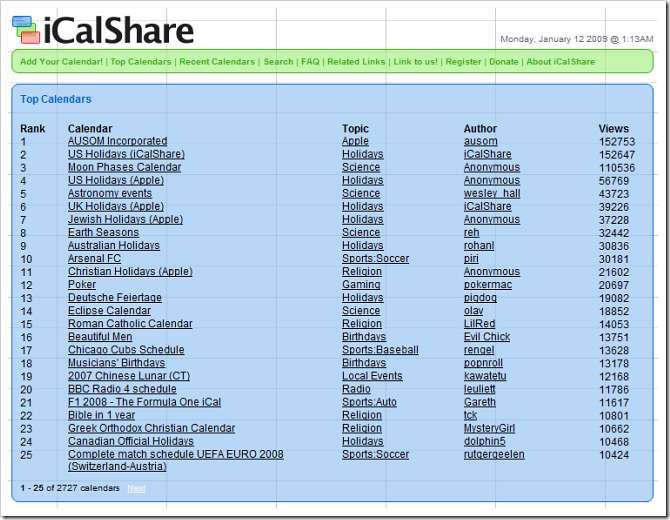Open Deutsche Feiertage calendar
This screenshot has width=670, height=520.
point(115,297)
